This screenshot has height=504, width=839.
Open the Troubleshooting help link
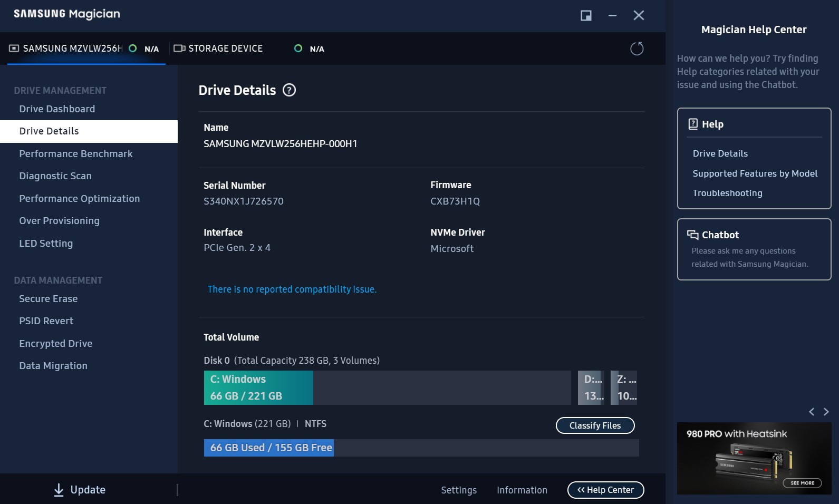tap(727, 193)
